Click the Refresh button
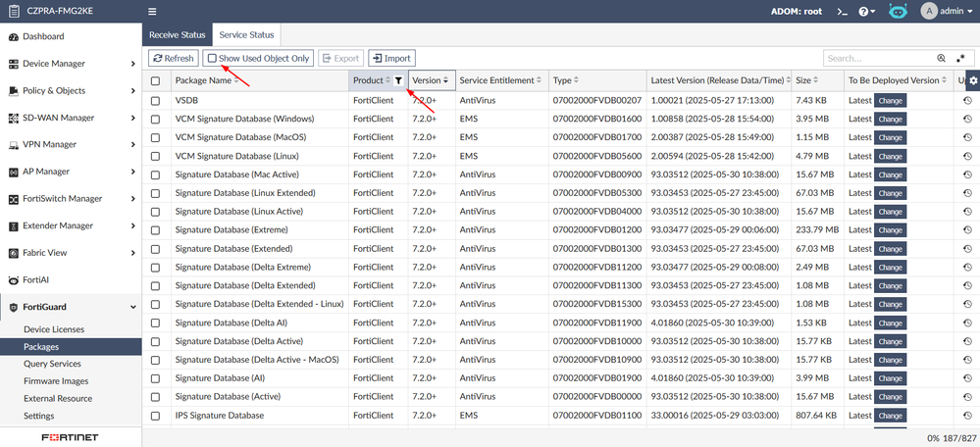Screen dimensions: 980x447 (173, 59)
